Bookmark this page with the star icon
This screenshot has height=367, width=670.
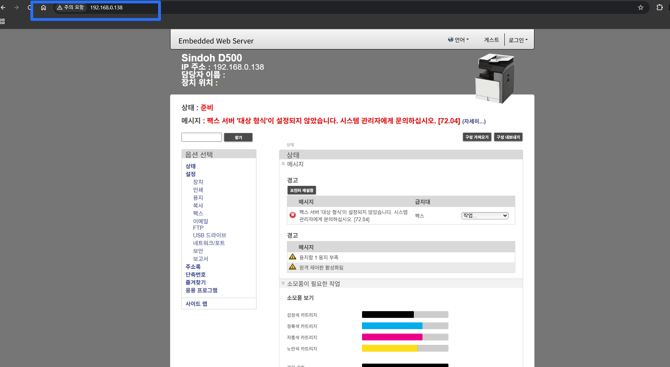[x=641, y=8]
